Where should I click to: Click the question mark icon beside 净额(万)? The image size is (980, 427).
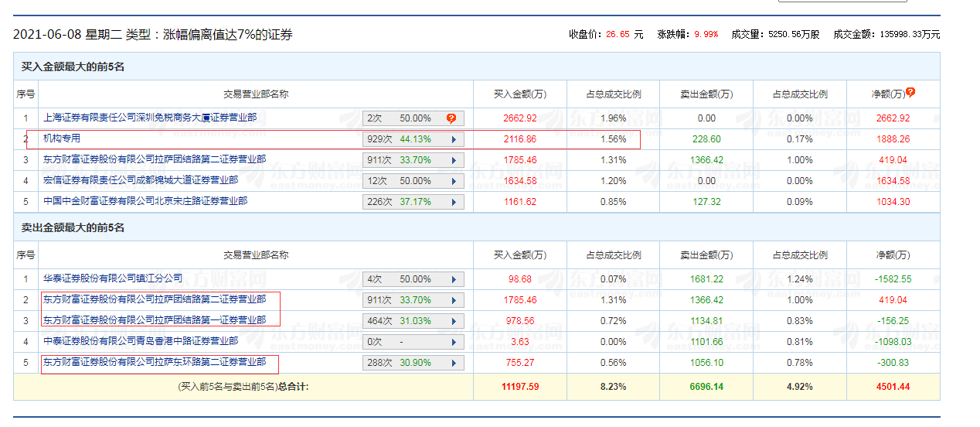(x=910, y=93)
